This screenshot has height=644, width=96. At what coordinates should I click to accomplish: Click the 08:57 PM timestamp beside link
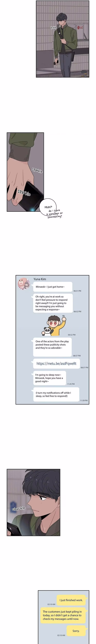[84, 367]
